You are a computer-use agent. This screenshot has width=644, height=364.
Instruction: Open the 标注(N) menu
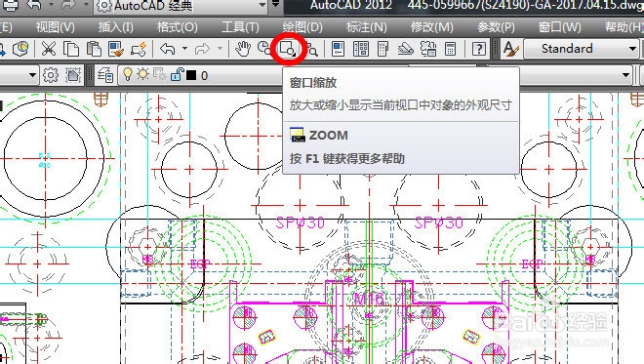coord(366,27)
